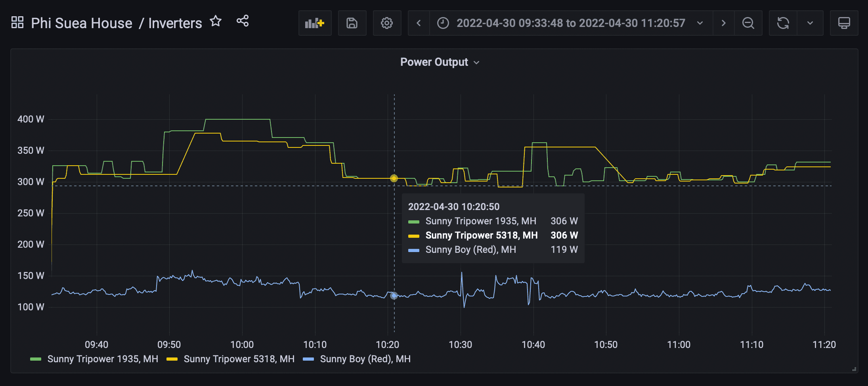The image size is (868, 386).
Task: Click tooltip timestamp 2022-04-30 10:20:50
Action: pos(454,207)
